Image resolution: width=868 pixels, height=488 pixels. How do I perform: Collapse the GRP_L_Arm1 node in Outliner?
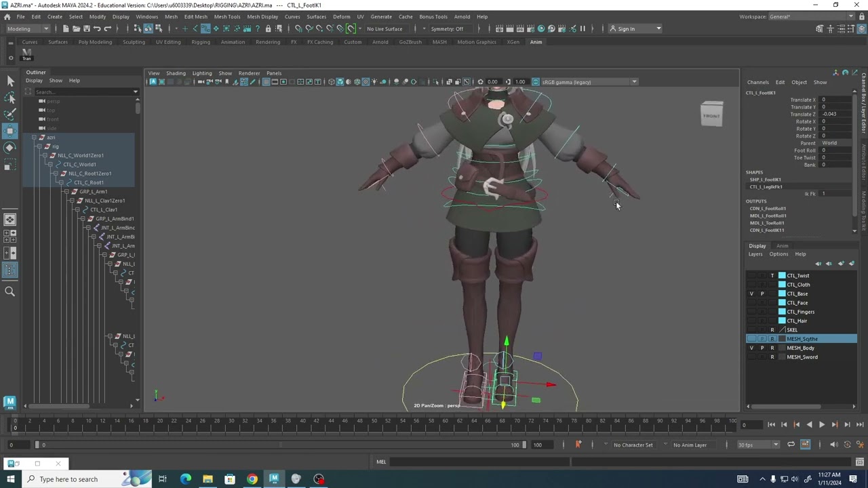click(x=66, y=192)
